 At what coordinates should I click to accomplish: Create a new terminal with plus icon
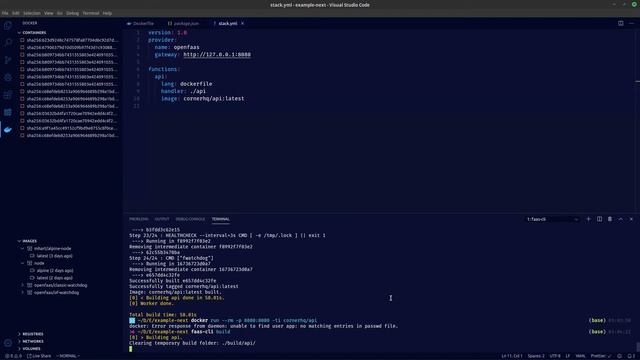(589, 219)
